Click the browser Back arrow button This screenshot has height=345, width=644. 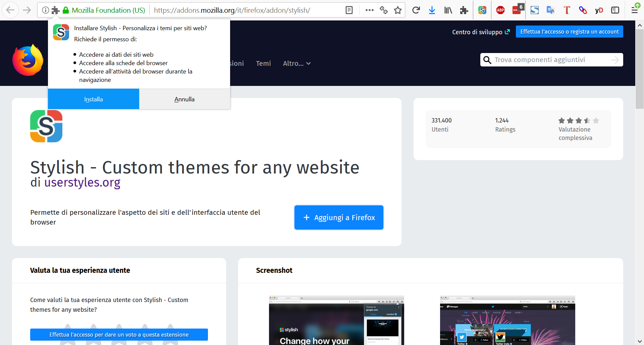pos(10,10)
